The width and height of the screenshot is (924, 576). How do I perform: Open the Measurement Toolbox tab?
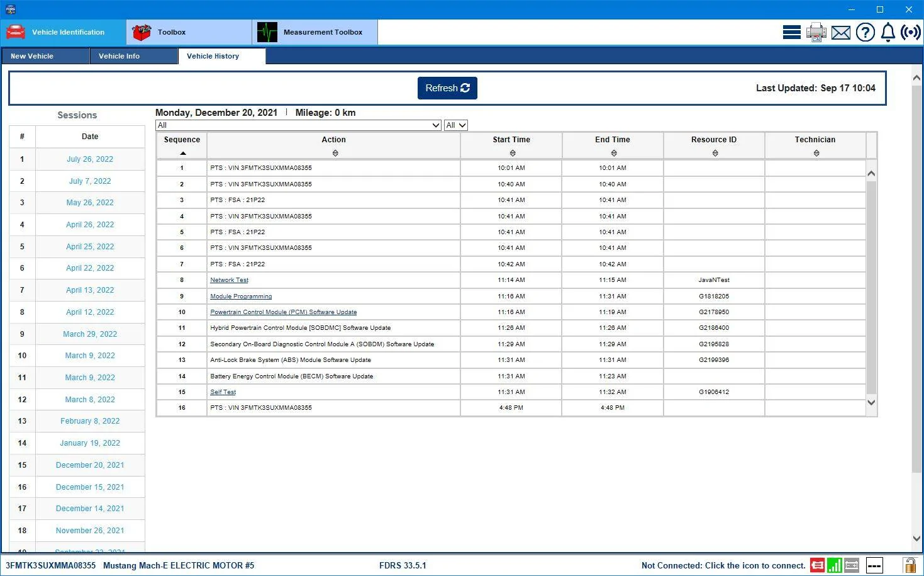pos(314,32)
